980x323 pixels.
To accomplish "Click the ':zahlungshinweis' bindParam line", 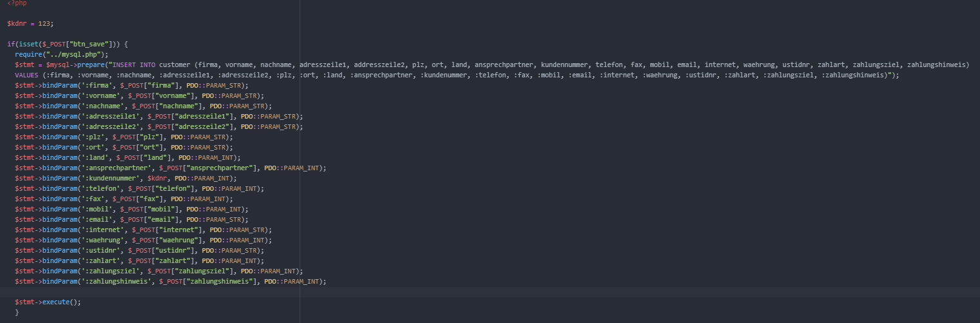I will (x=170, y=282).
